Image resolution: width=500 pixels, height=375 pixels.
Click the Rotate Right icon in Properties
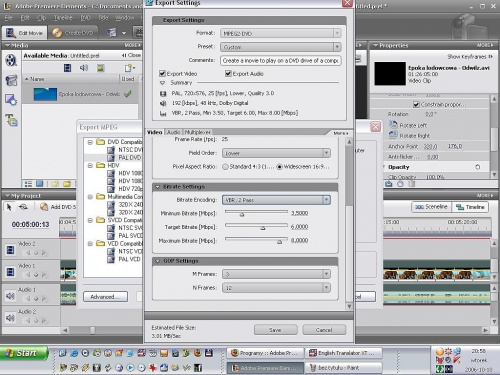pos(393,135)
